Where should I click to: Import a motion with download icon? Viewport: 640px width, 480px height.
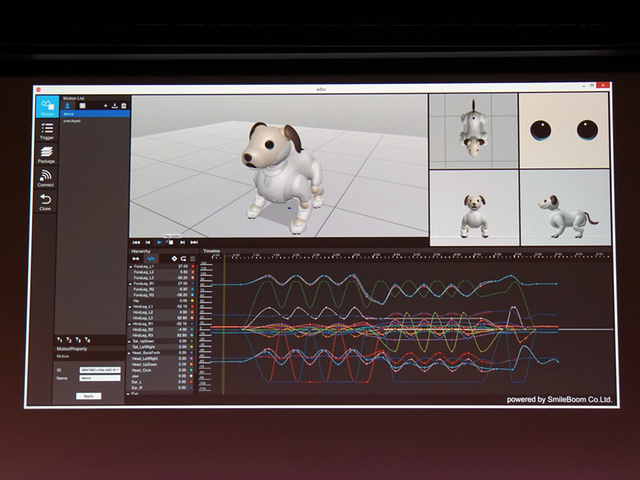pyautogui.click(x=115, y=106)
